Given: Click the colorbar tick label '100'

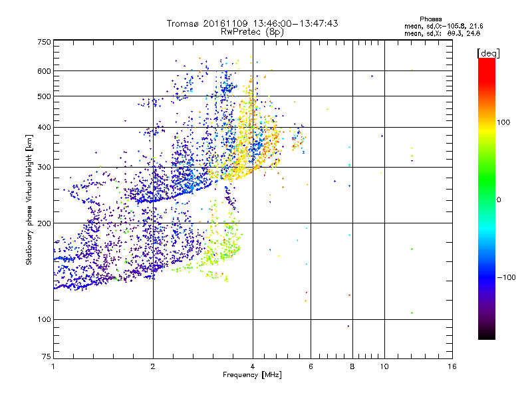Looking at the screenshot, I should [x=503, y=122].
